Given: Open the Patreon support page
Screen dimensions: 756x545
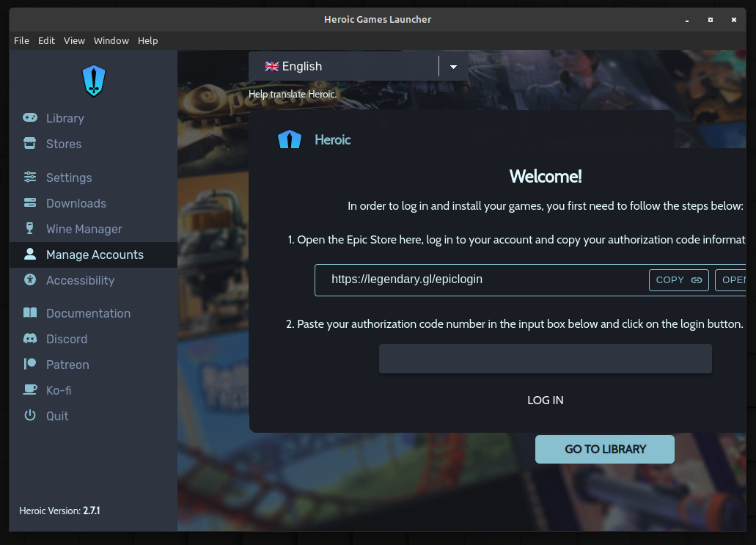Looking at the screenshot, I should 65,365.
